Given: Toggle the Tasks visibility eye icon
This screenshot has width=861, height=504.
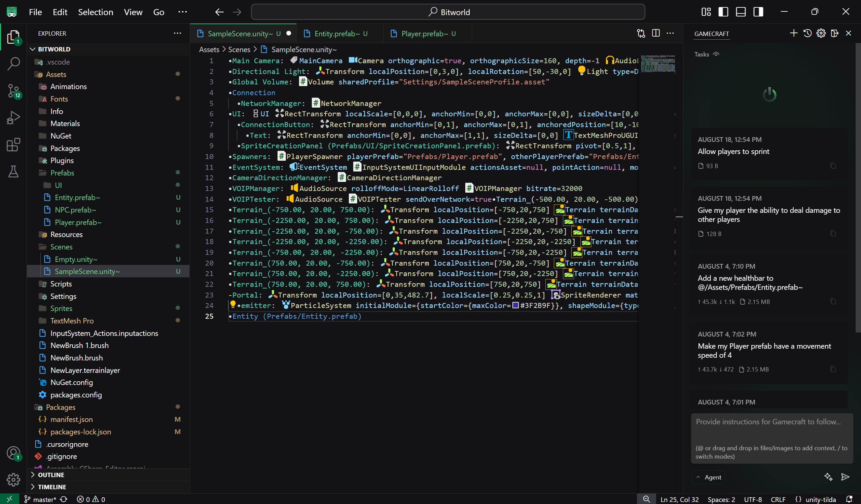Looking at the screenshot, I should point(716,54).
